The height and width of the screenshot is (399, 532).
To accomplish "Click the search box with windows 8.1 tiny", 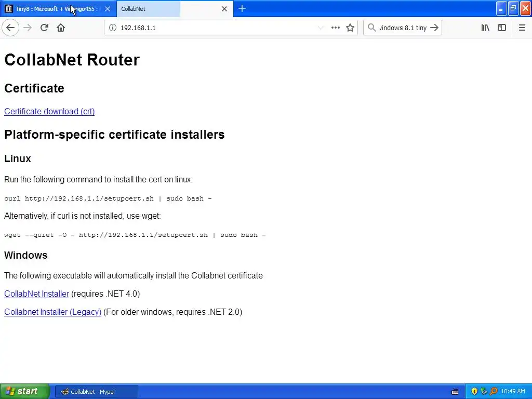I will (403, 28).
